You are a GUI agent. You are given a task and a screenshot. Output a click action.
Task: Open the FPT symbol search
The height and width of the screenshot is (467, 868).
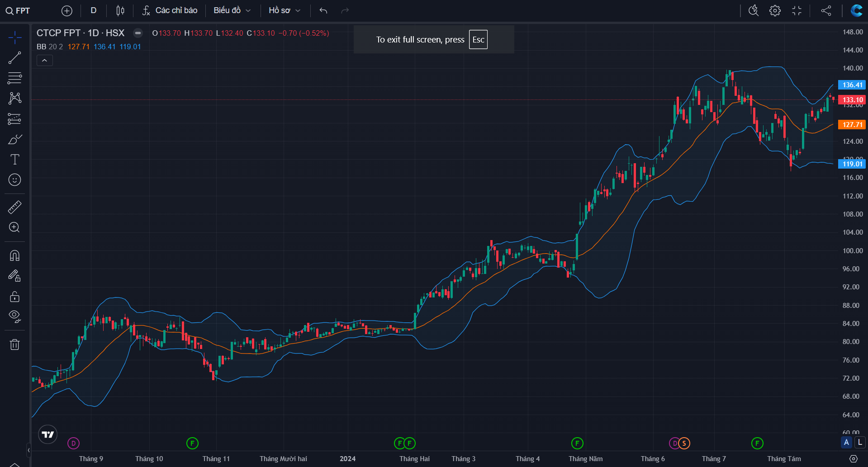point(18,11)
